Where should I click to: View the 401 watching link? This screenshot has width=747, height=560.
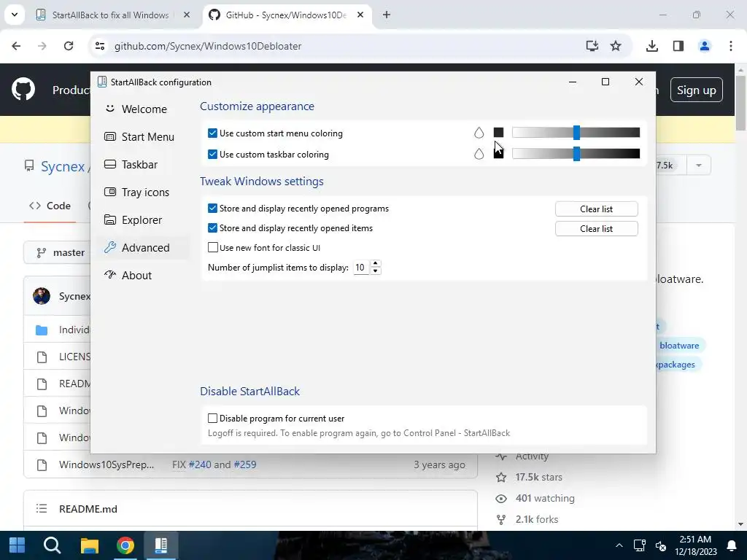click(x=544, y=498)
